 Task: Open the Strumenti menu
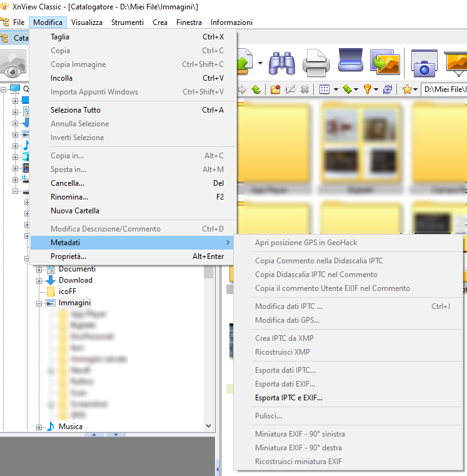[x=128, y=23]
